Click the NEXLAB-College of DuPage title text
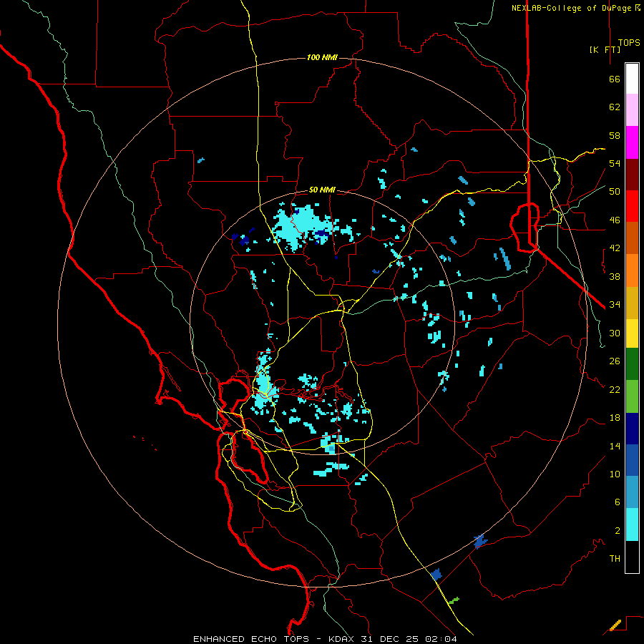Screen dimensions: 644x644 click(x=572, y=8)
